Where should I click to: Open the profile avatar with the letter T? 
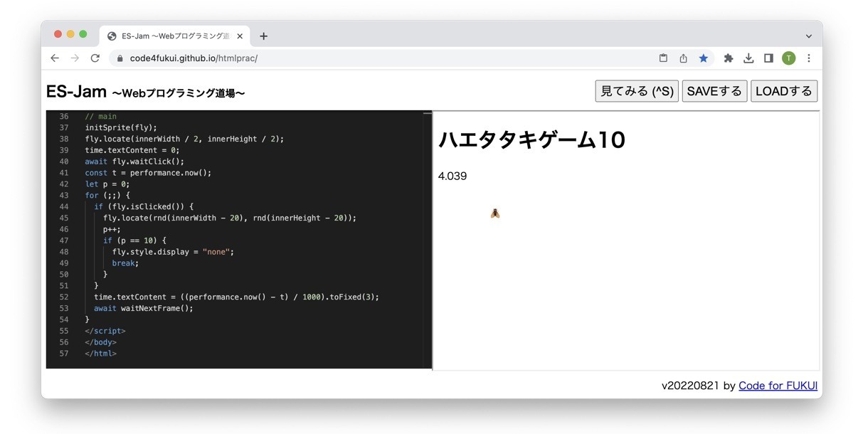click(x=788, y=58)
